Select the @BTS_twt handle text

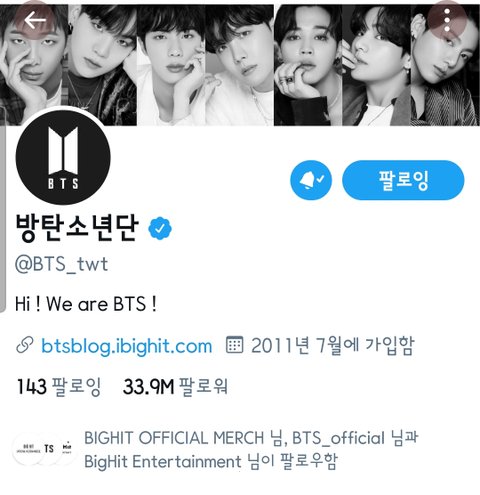point(62,265)
